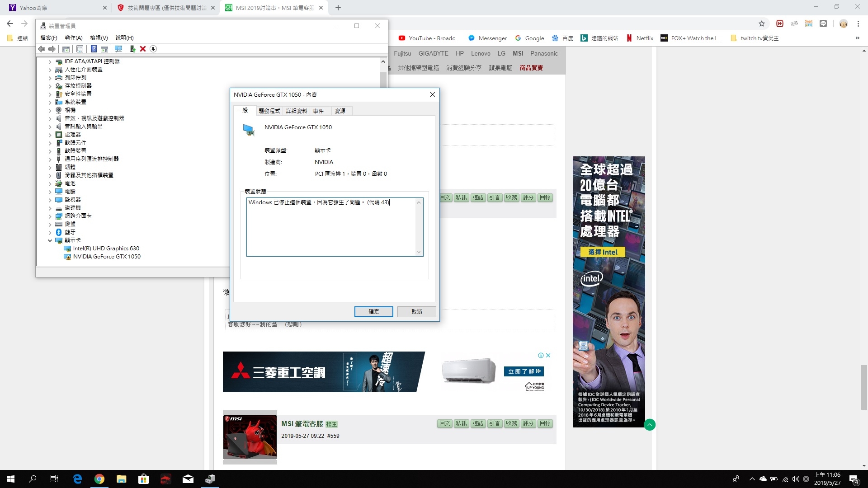Image resolution: width=868 pixels, height=488 pixels.
Task: Open the YouTube bookmark
Action: (429, 38)
